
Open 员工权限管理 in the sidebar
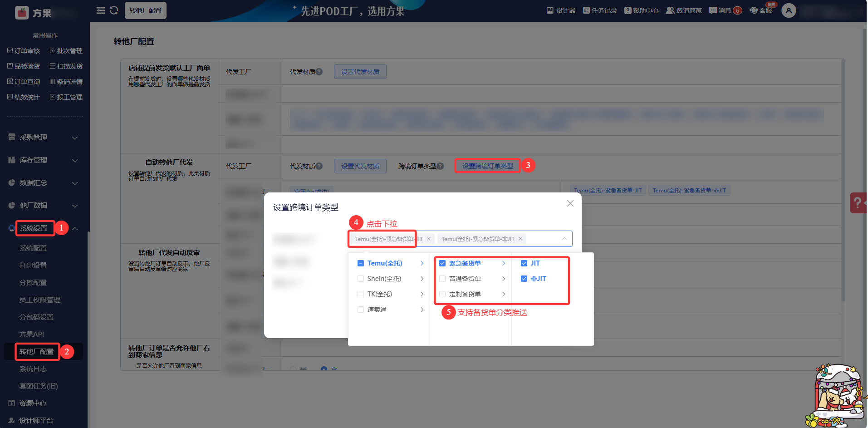40,300
